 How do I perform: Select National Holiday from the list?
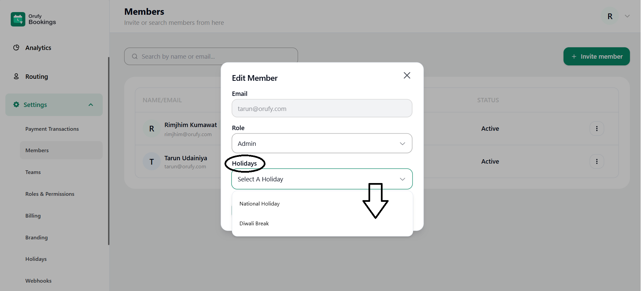pos(259,204)
